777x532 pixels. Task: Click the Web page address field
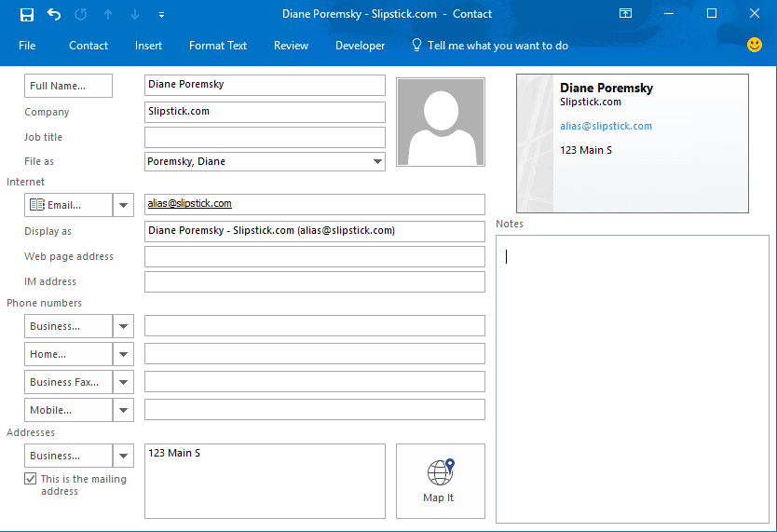click(315, 256)
